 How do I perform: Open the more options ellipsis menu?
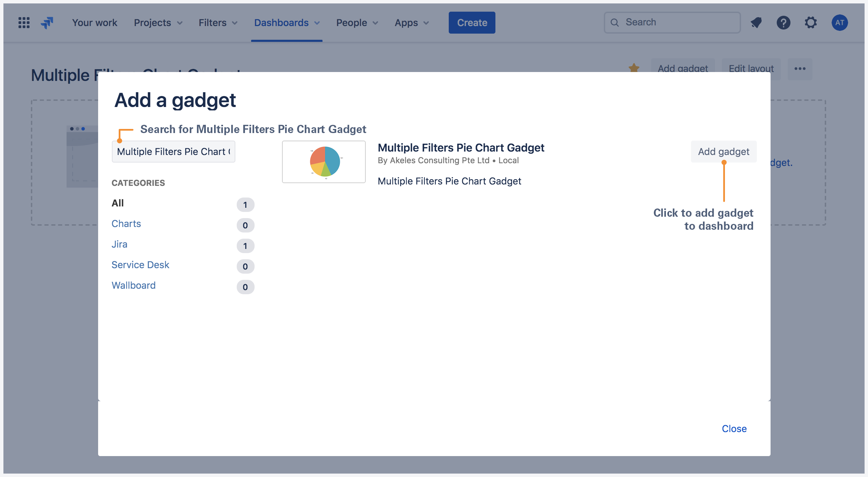[800, 69]
